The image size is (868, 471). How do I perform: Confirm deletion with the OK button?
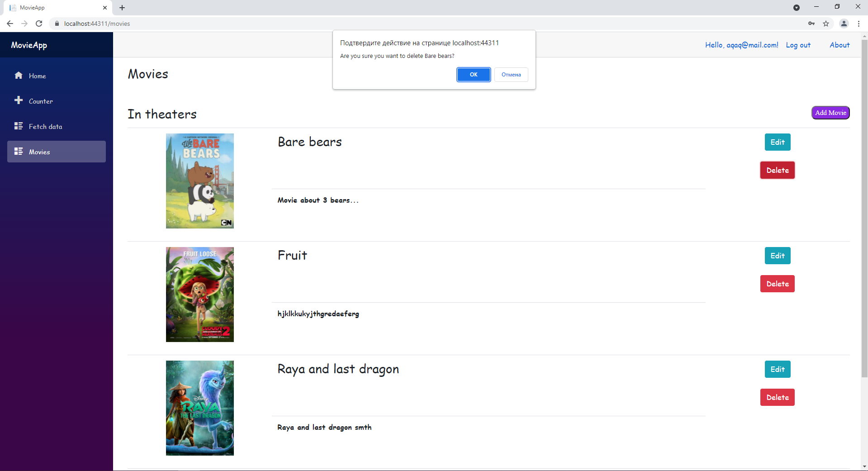pos(474,75)
